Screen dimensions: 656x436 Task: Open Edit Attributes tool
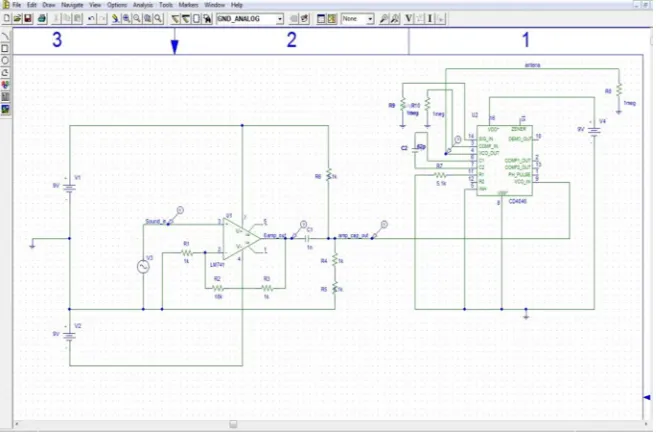point(294,19)
